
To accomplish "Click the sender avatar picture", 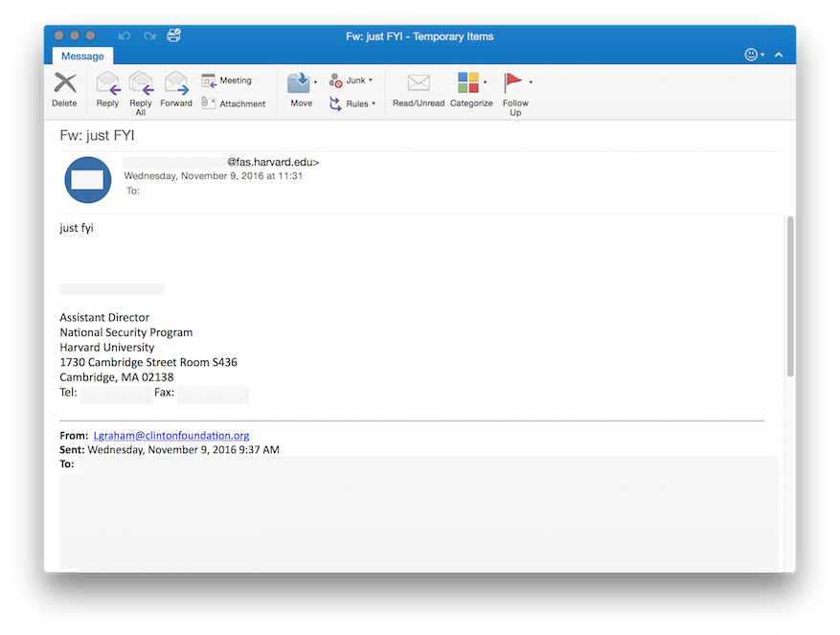I will (88, 179).
